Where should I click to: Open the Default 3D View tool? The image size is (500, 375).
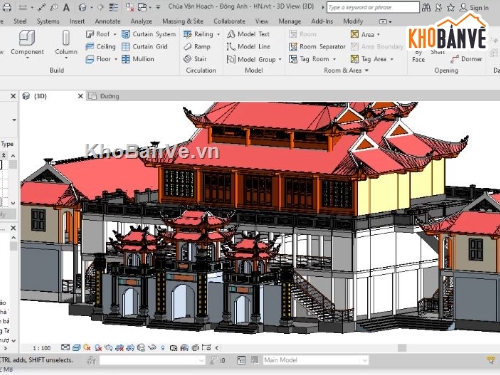point(82,7)
